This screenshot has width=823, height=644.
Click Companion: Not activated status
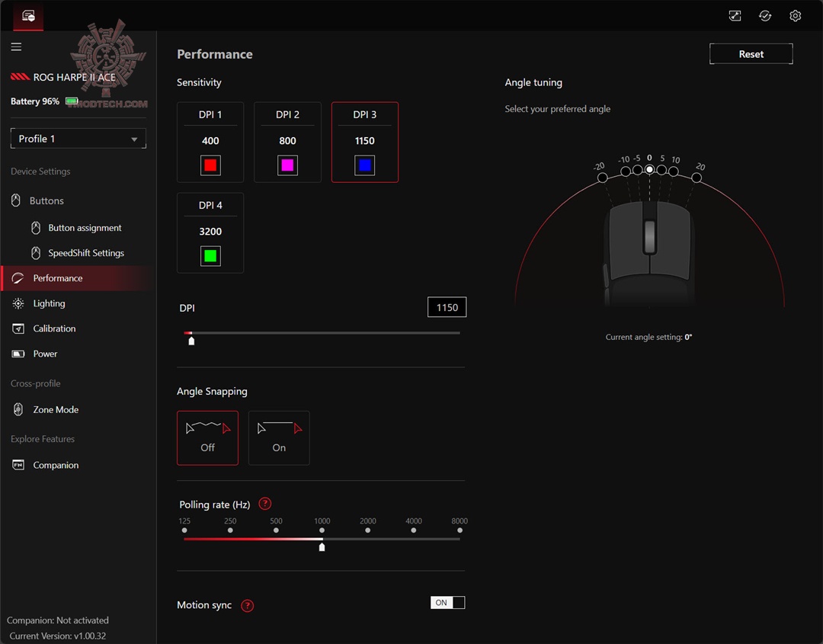click(x=58, y=620)
